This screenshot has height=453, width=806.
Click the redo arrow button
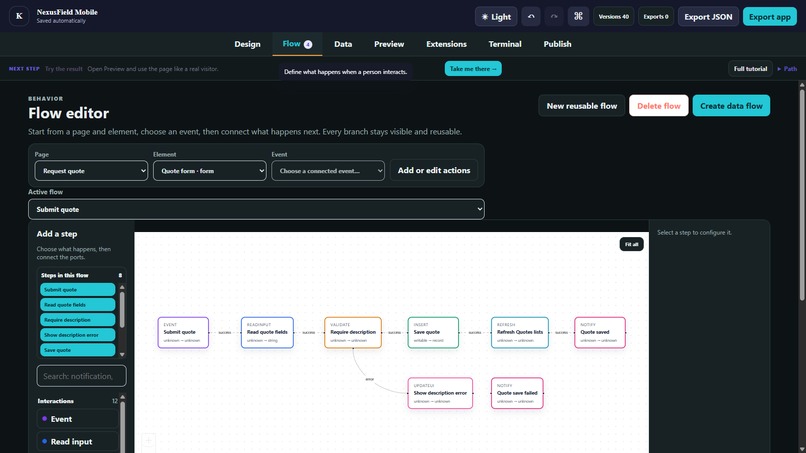pos(554,16)
